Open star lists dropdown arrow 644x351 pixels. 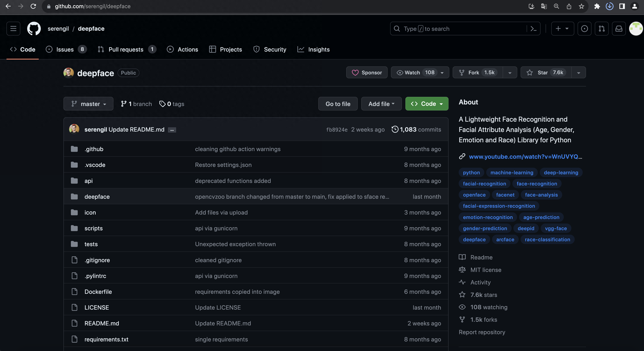[579, 72]
